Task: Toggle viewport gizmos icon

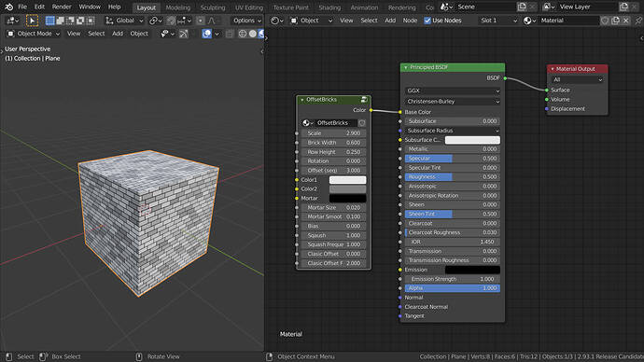Action: click(x=184, y=34)
